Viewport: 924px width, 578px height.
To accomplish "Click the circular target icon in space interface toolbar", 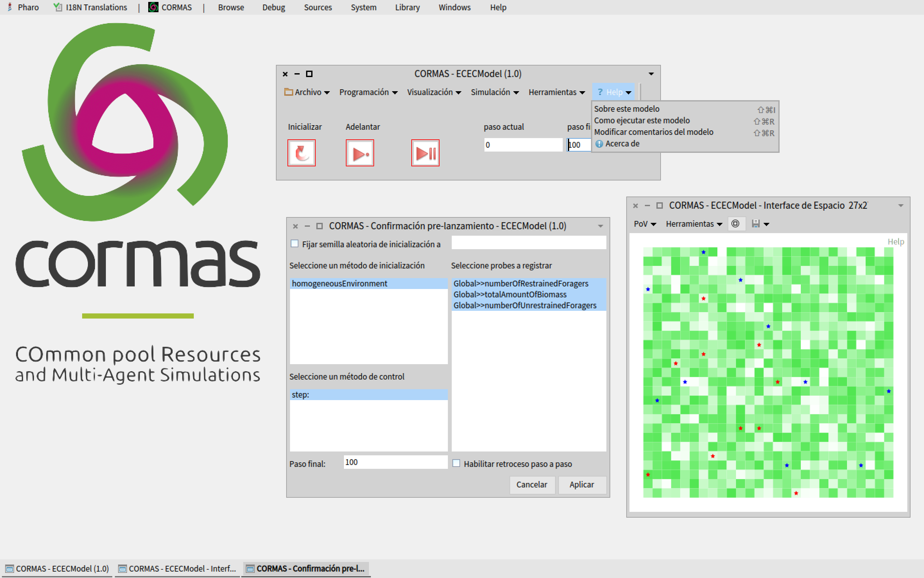I will 735,223.
